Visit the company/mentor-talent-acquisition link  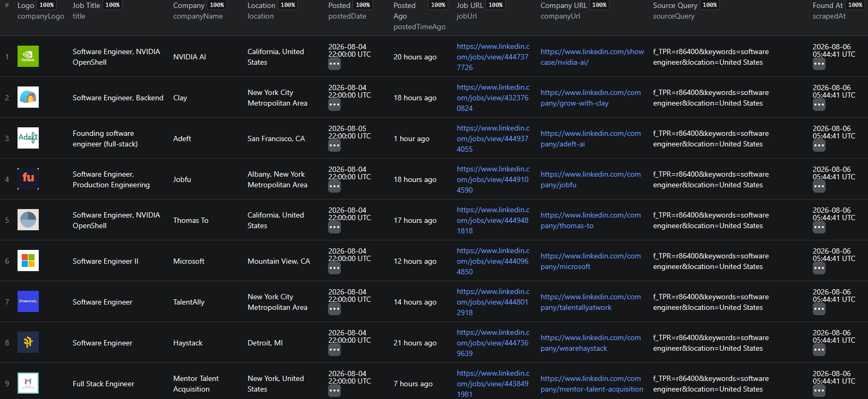pos(592,384)
